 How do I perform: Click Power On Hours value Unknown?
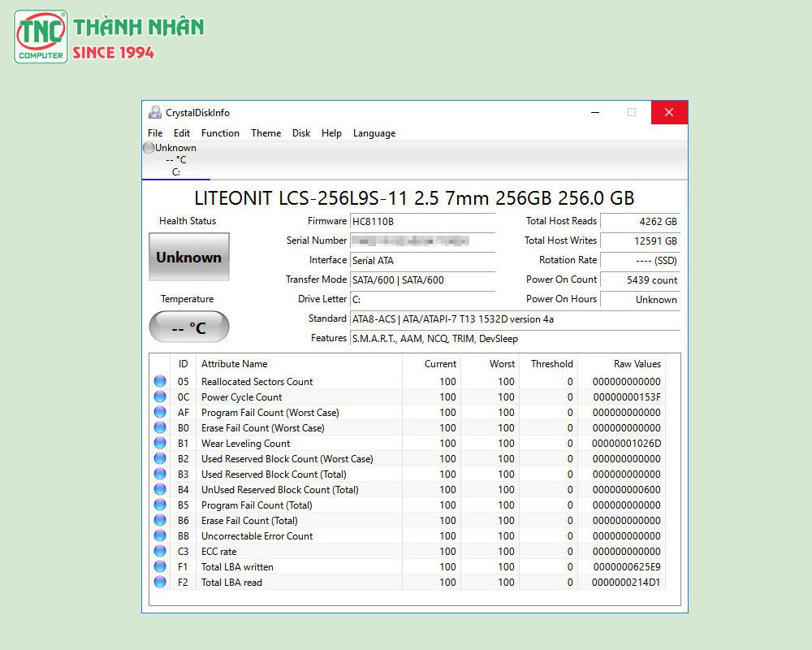click(x=640, y=300)
